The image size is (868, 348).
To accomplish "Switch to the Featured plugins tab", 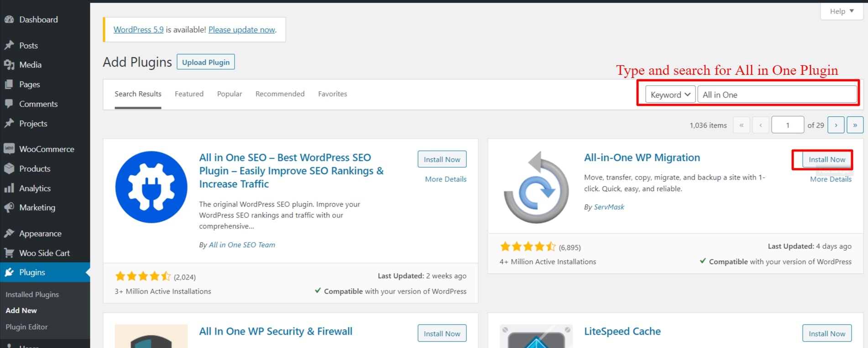I will (189, 94).
